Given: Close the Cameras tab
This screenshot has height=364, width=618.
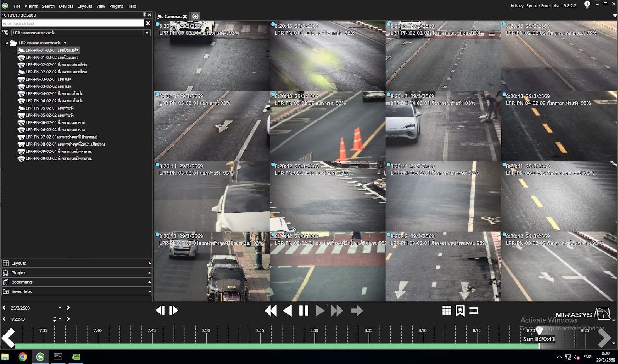Looking at the screenshot, I should tap(185, 17).
